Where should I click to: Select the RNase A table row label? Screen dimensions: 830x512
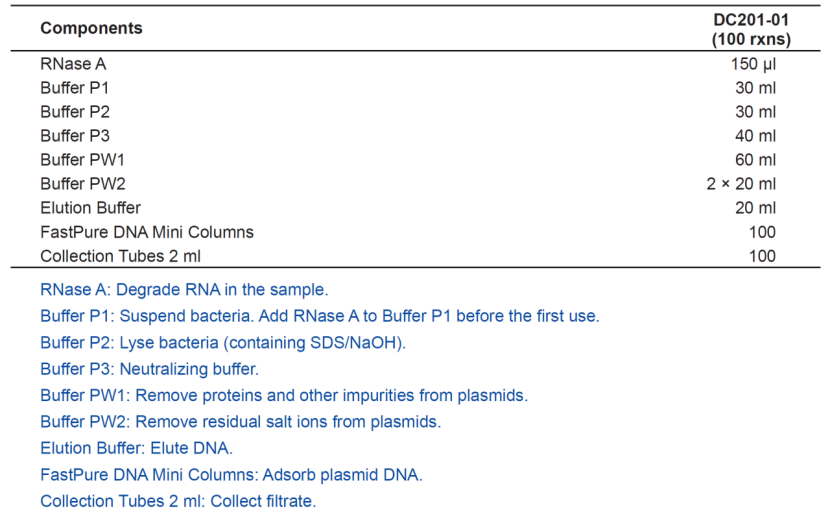[x=73, y=64]
